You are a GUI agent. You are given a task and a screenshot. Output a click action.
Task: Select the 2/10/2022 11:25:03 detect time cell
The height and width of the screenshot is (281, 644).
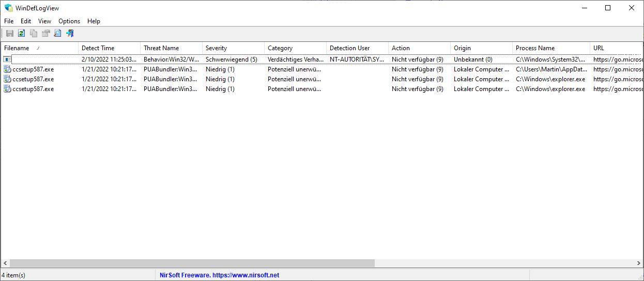(110, 60)
